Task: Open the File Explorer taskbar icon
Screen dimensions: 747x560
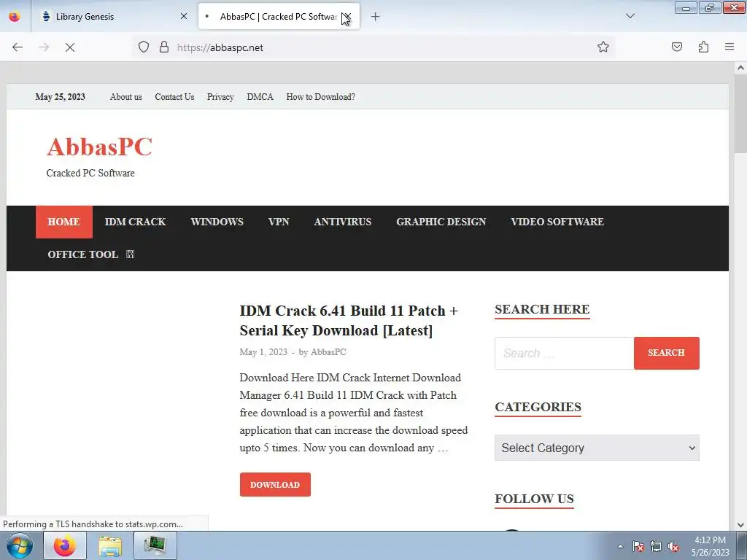Action: click(110, 545)
